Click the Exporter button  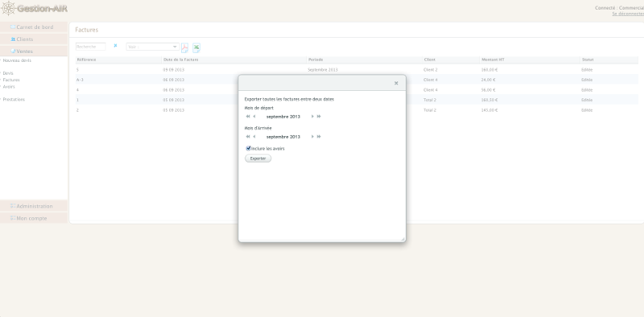258,158
